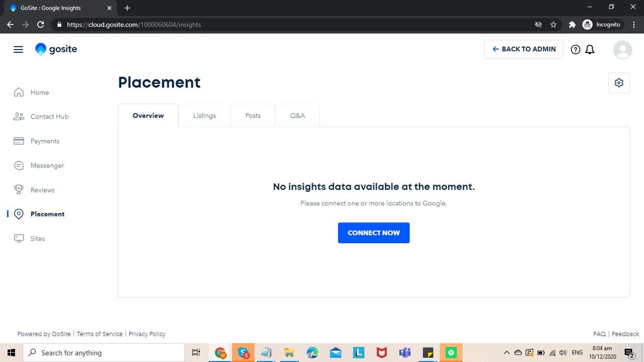Open the hamburger navigation menu
This screenshot has width=644, height=362.
pyautogui.click(x=18, y=49)
